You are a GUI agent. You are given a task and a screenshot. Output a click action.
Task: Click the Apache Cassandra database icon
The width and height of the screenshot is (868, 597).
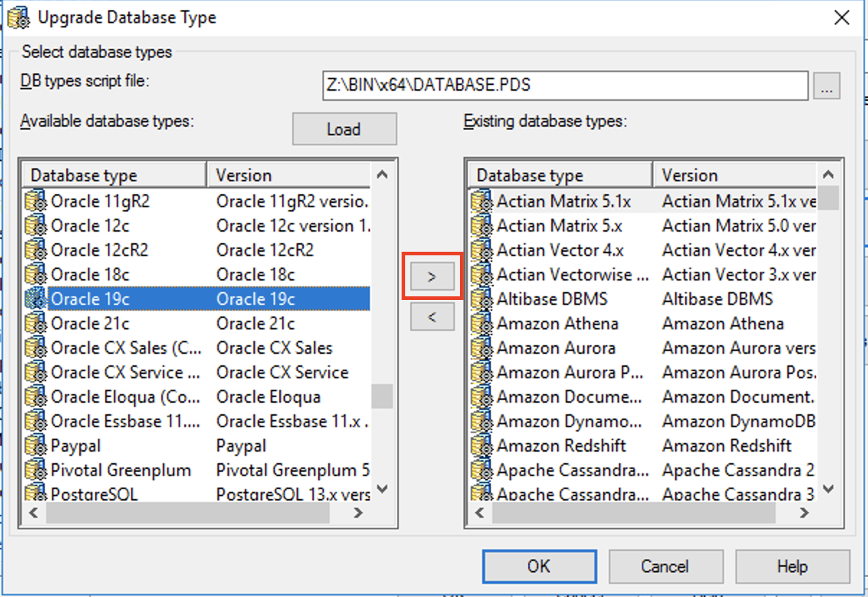pyautogui.click(x=481, y=470)
